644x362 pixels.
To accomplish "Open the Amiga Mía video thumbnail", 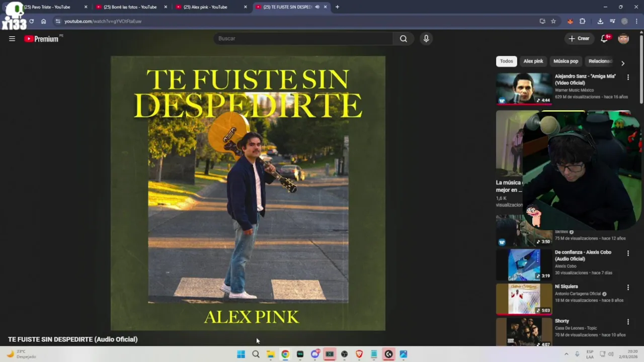I will (524, 88).
